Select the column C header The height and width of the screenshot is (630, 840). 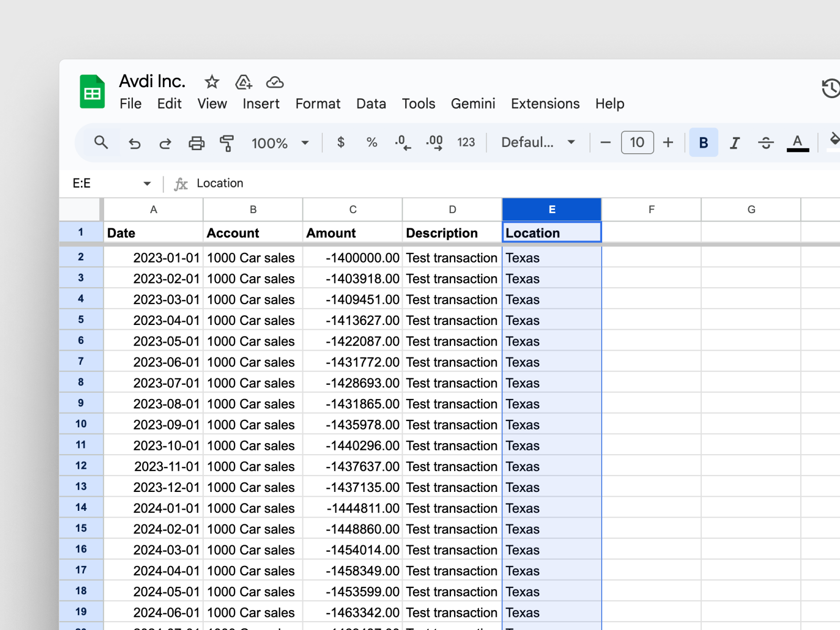tap(353, 209)
